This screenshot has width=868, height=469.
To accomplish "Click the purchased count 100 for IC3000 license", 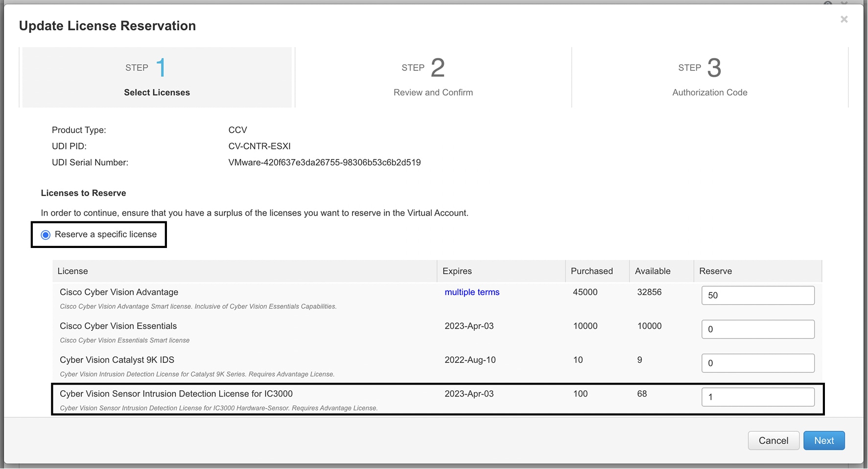I will tap(580, 394).
